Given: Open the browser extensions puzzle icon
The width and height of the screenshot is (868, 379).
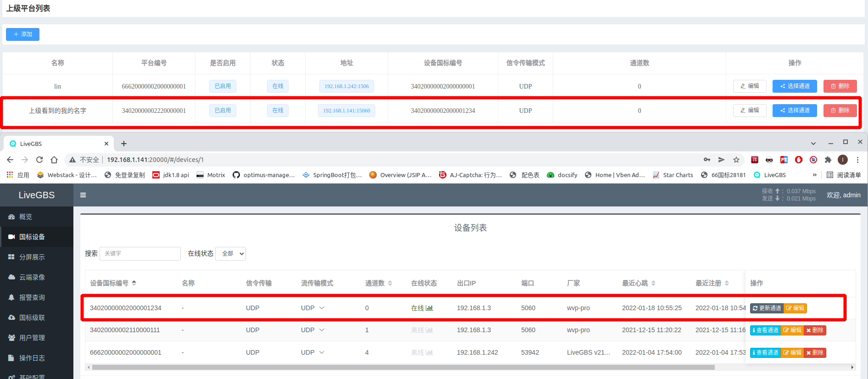Looking at the screenshot, I should 828,160.
